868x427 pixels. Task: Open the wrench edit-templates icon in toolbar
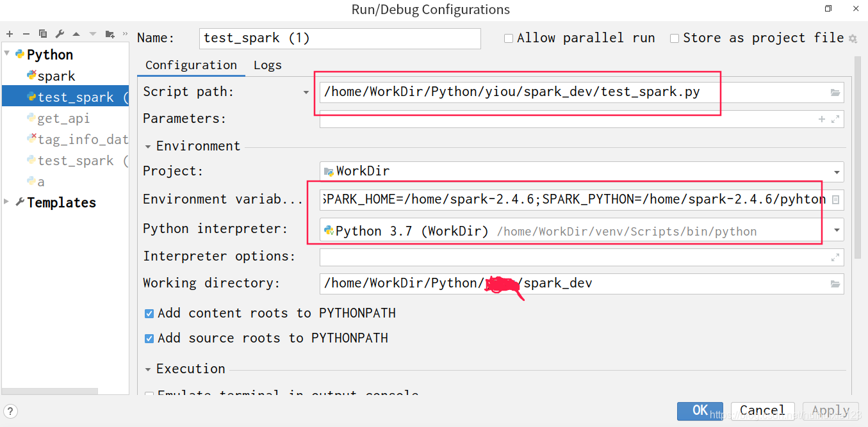click(60, 34)
